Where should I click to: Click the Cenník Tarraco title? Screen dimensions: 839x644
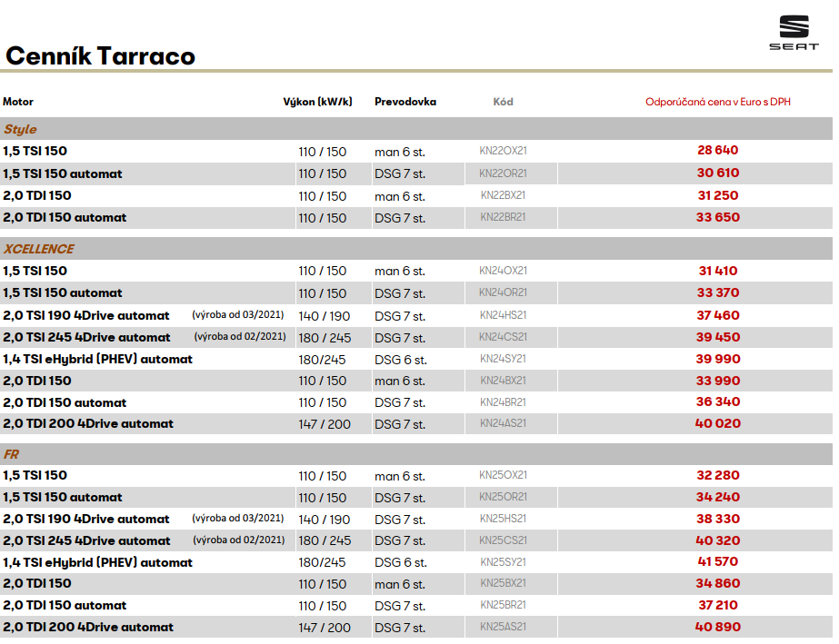pyautogui.click(x=100, y=56)
